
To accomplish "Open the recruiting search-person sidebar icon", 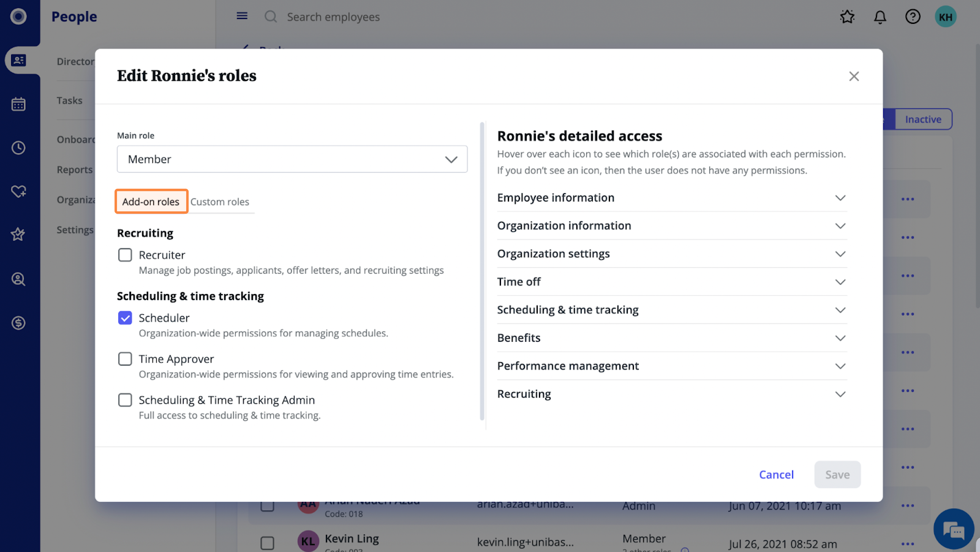I will click(x=18, y=279).
